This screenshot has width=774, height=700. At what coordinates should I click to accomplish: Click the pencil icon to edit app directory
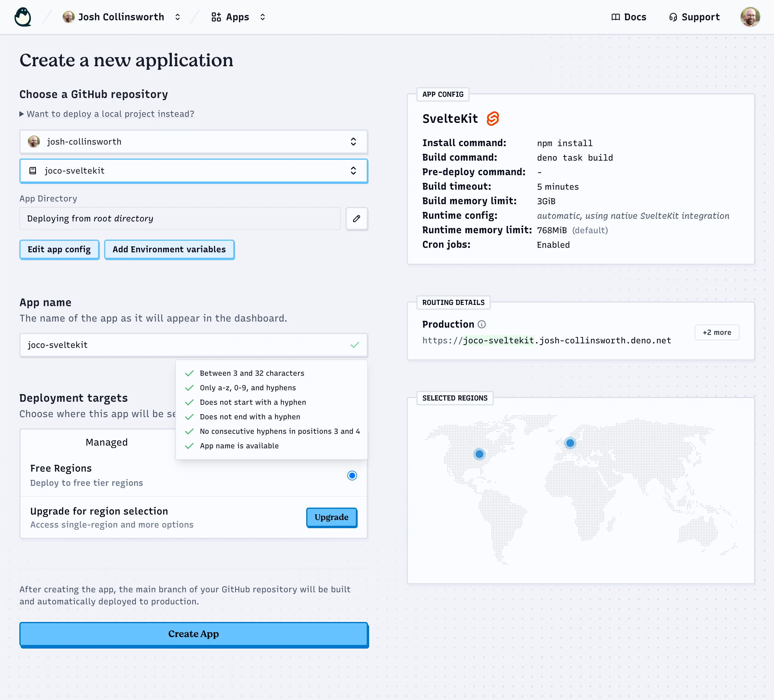[x=357, y=219]
